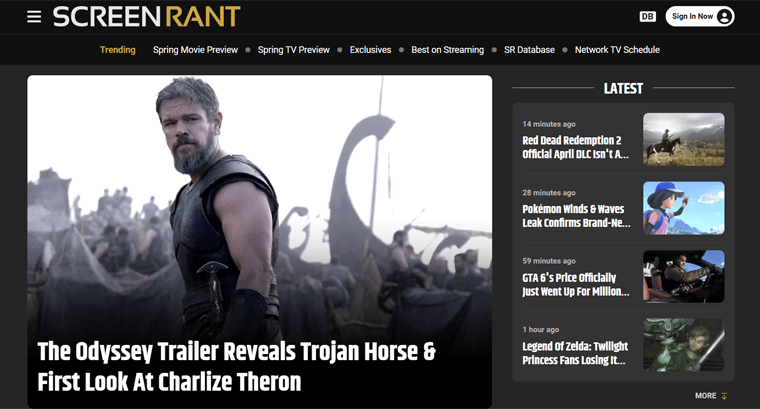Select the Trending label
The width and height of the screenshot is (760, 409).
pyautogui.click(x=118, y=49)
